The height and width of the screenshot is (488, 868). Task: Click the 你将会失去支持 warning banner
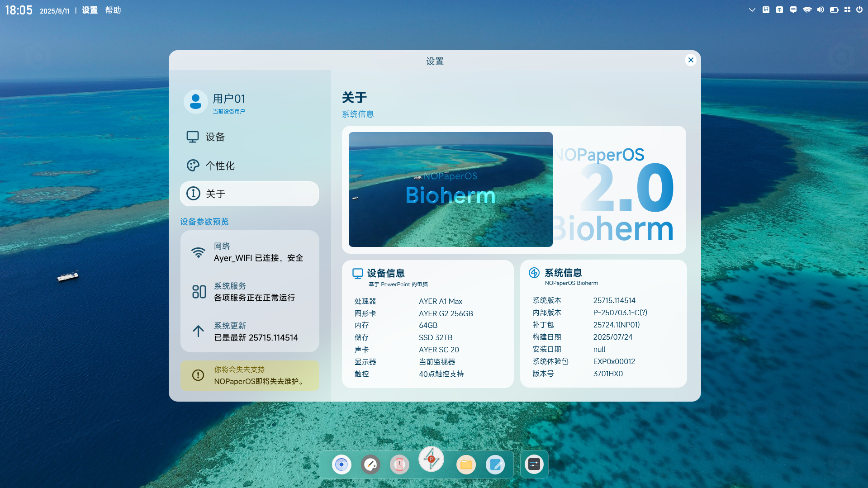250,375
